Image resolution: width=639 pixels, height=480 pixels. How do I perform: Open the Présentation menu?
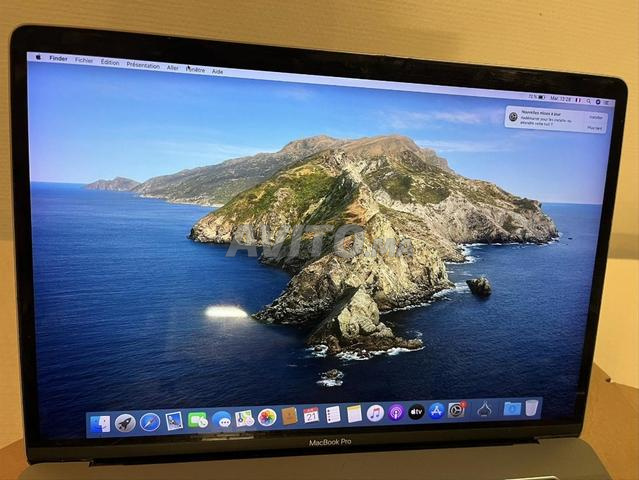point(143,65)
